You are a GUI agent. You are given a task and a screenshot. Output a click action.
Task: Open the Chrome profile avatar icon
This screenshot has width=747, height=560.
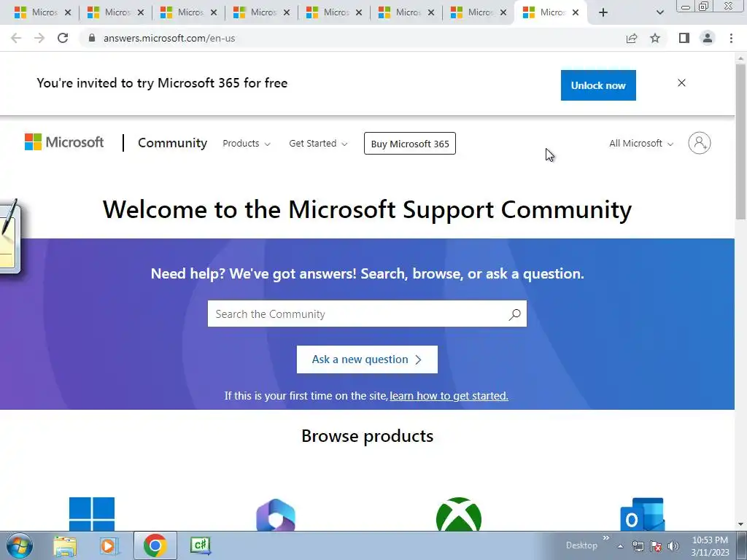point(708,38)
